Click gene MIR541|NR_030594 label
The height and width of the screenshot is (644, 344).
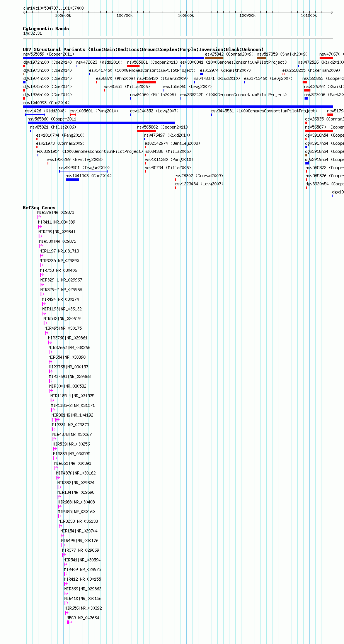pos(82,560)
